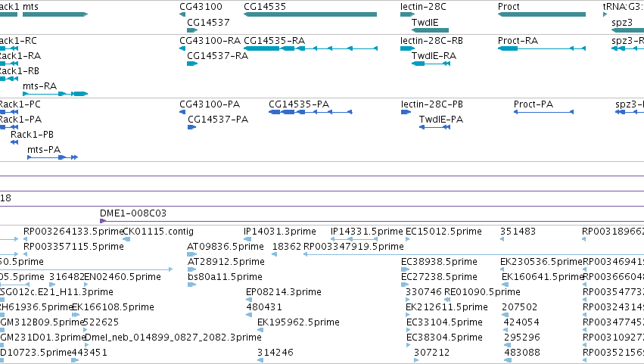Select the TwdlE gene label
This screenshot has height=364, width=644.
point(425,22)
